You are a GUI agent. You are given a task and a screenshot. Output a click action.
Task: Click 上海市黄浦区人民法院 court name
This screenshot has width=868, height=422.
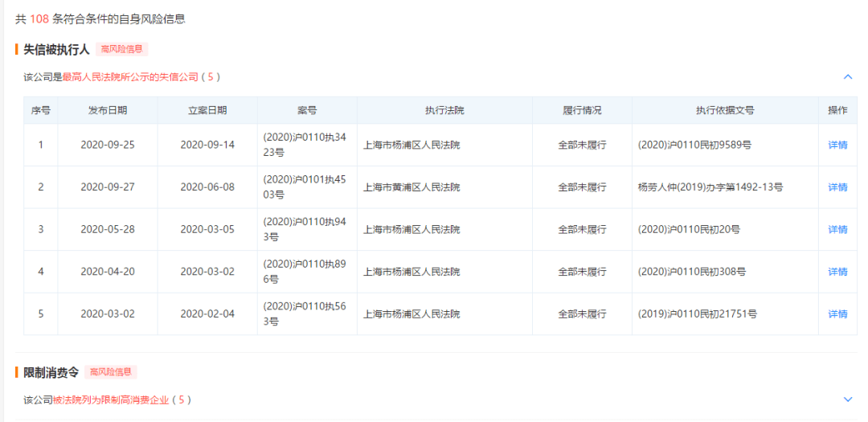pyautogui.click(x=411, y=187)
